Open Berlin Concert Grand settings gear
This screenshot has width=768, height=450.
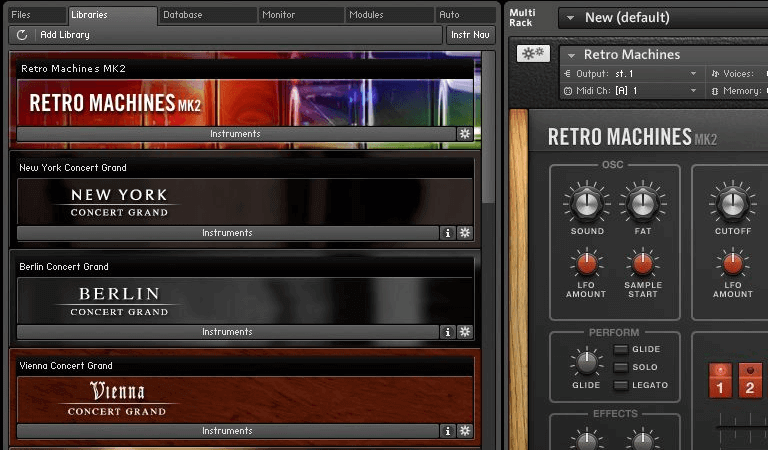(465, 332)
